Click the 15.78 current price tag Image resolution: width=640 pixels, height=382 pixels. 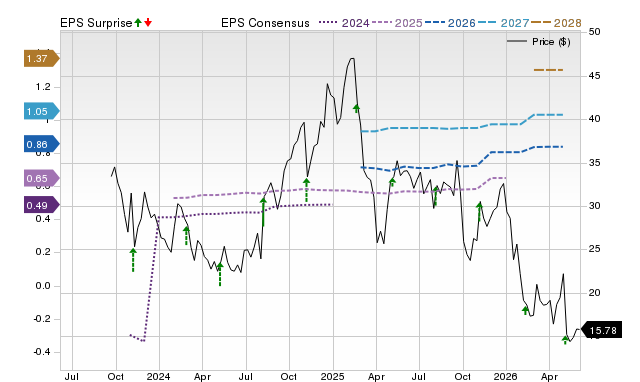(601, 330)
